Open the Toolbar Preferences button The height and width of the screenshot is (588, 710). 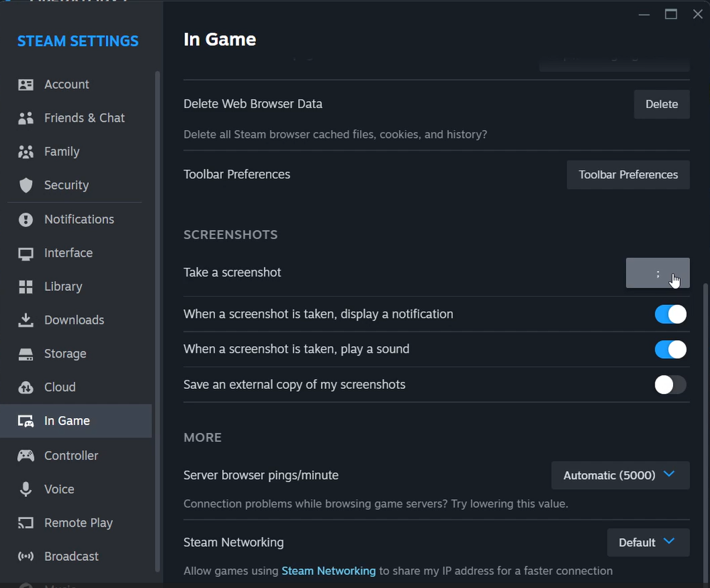(x=627, y=175)
